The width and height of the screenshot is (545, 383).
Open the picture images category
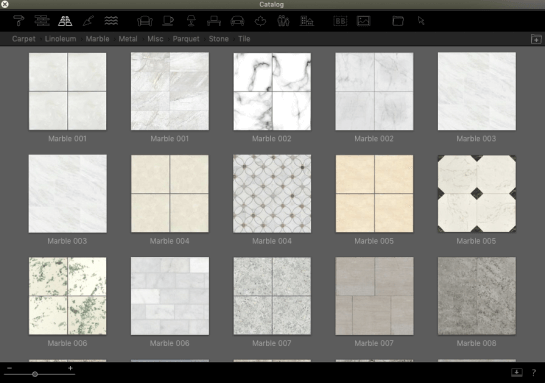click(x=364, y=21)
